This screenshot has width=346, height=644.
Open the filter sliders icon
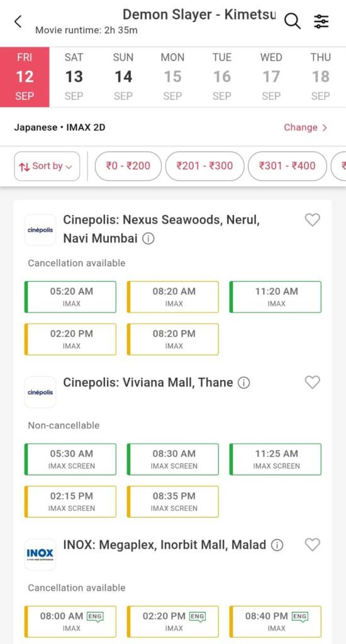[321, 21]
